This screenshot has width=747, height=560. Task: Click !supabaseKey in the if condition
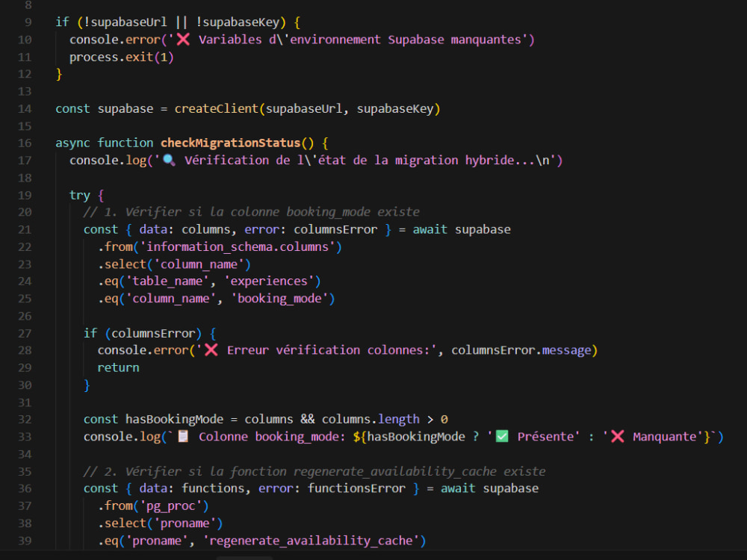(x=238, y=22)
